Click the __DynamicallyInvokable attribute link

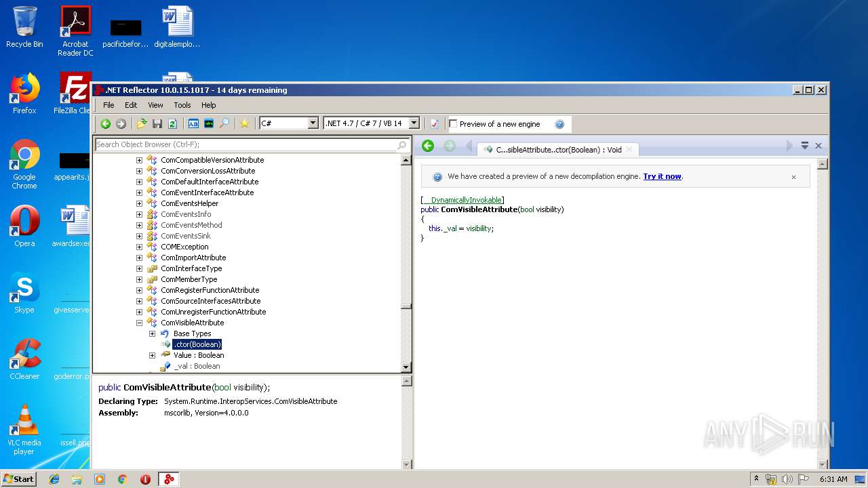pyautogui.click(x=462, y=200)
